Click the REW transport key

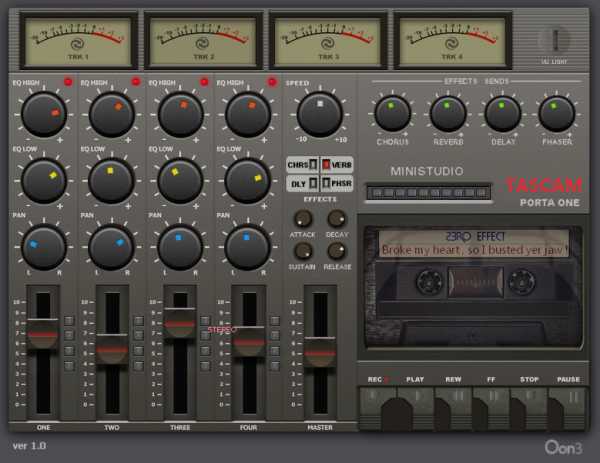(x=453, y=408)
